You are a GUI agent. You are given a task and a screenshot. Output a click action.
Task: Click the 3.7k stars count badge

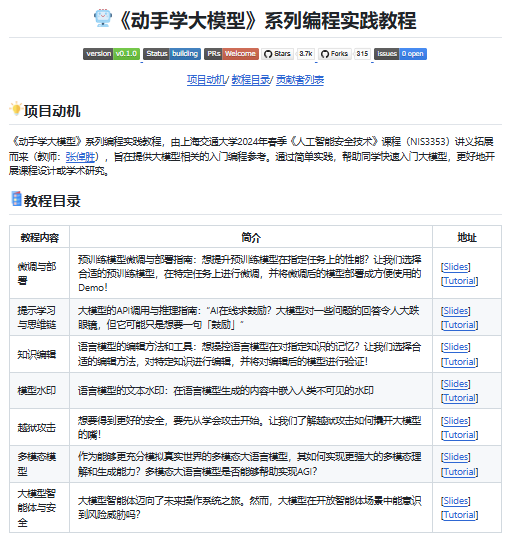306,54
